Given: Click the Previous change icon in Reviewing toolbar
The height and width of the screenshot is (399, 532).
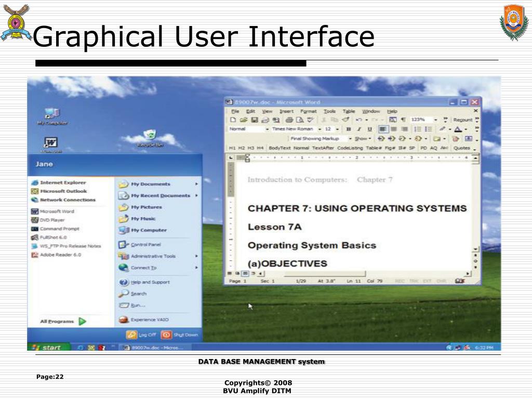Looking at the screenshot, I should 381,139.
